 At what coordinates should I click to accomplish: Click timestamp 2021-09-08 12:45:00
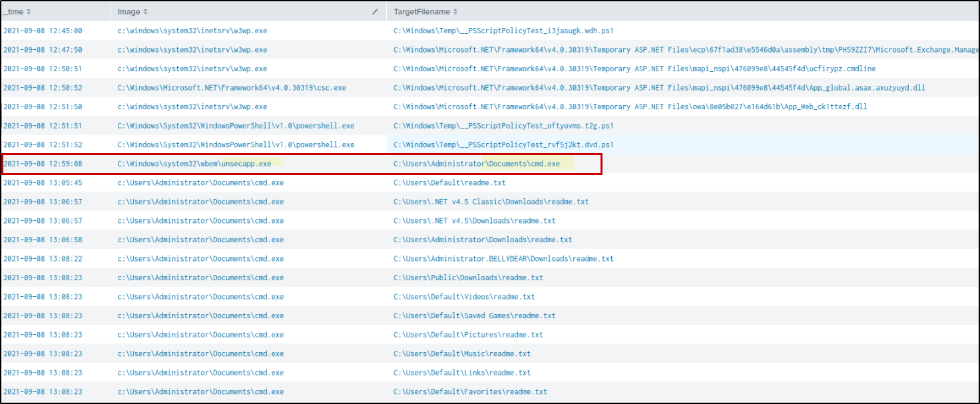43,31
